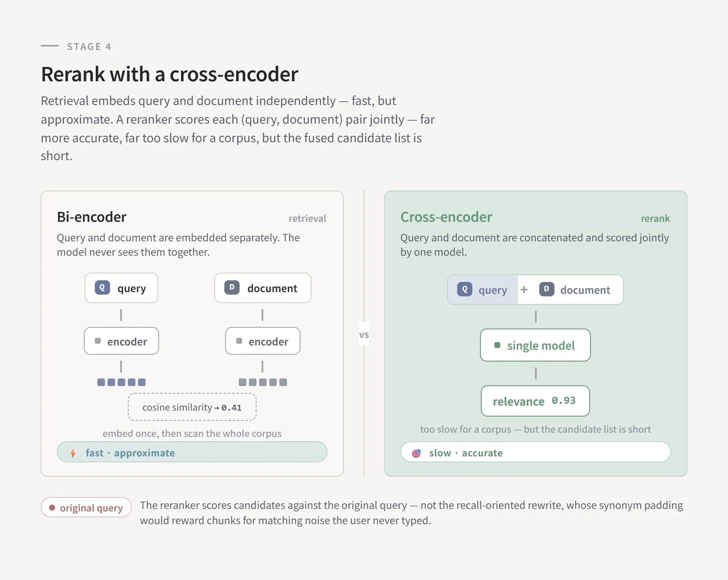Click the green dot in single model box
This screenshot has width=728, height=580.
click(x=497, y=345)
